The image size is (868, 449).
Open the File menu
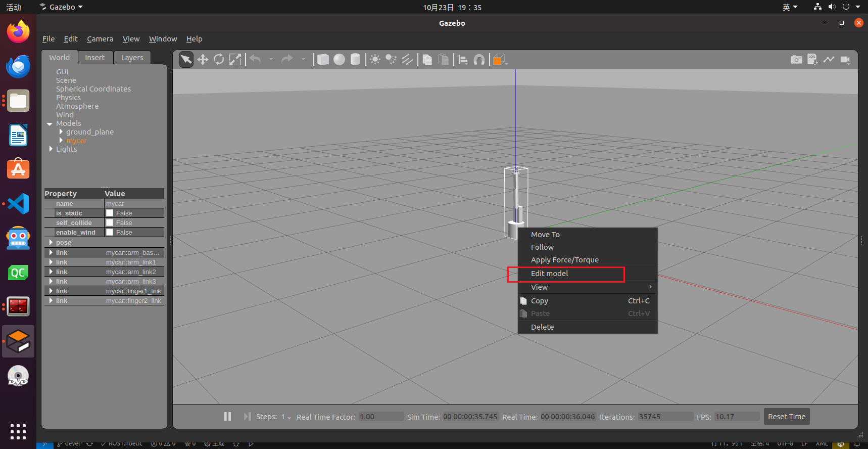pyautogui.click(x=49, y=39)
